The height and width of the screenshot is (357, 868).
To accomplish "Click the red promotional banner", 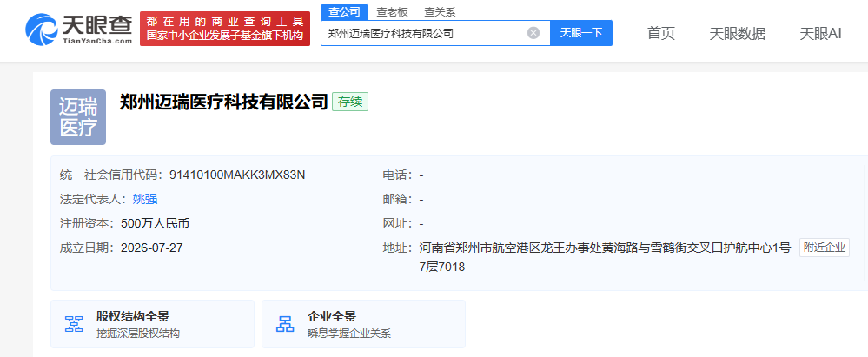I will [225, 29].
